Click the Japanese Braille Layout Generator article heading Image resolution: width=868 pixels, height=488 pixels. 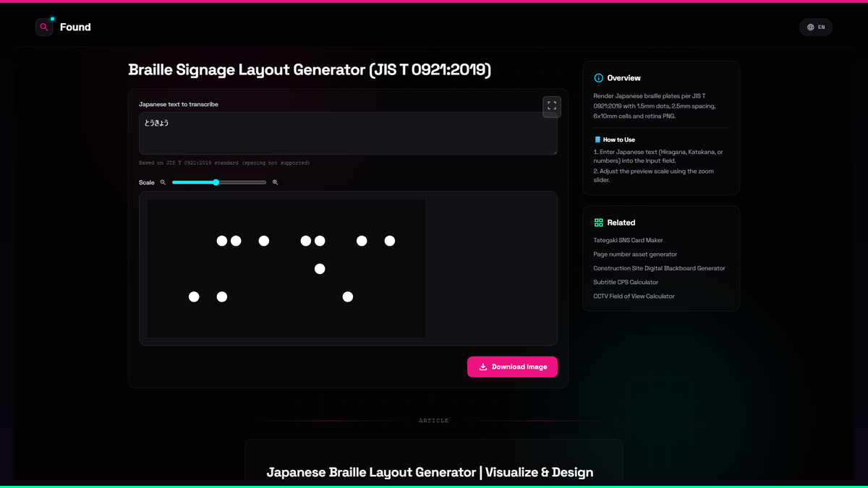click(x=430, y=472)
